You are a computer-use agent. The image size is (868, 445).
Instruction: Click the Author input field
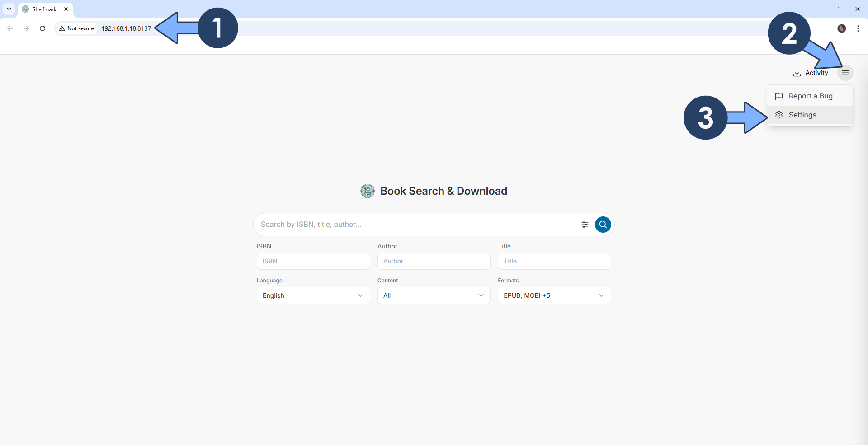pyautogui.click(x=434, y=261)
